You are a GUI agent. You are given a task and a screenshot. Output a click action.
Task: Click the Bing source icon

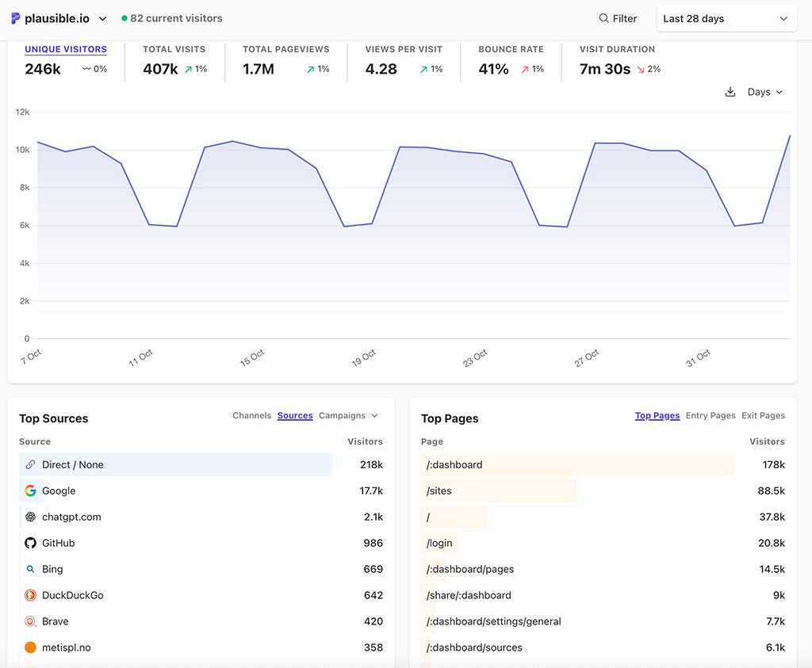30,569
